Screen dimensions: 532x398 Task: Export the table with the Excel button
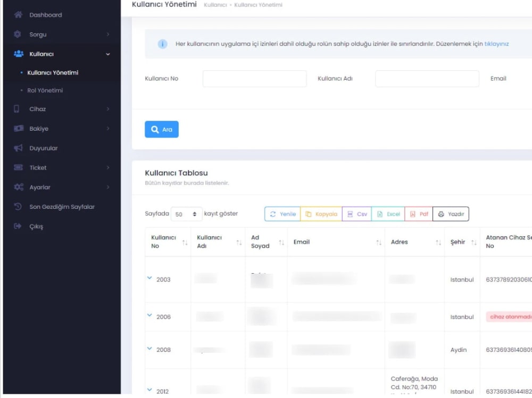[388, 214]
